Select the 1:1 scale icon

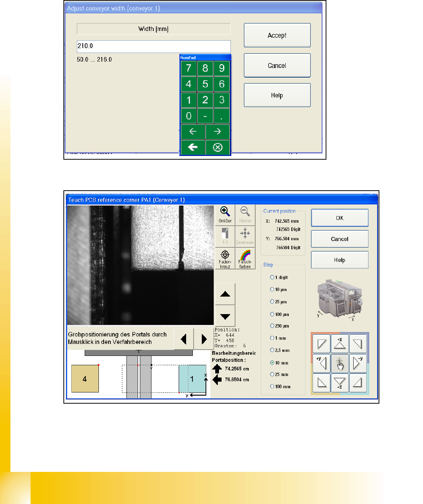coord(225,237)
